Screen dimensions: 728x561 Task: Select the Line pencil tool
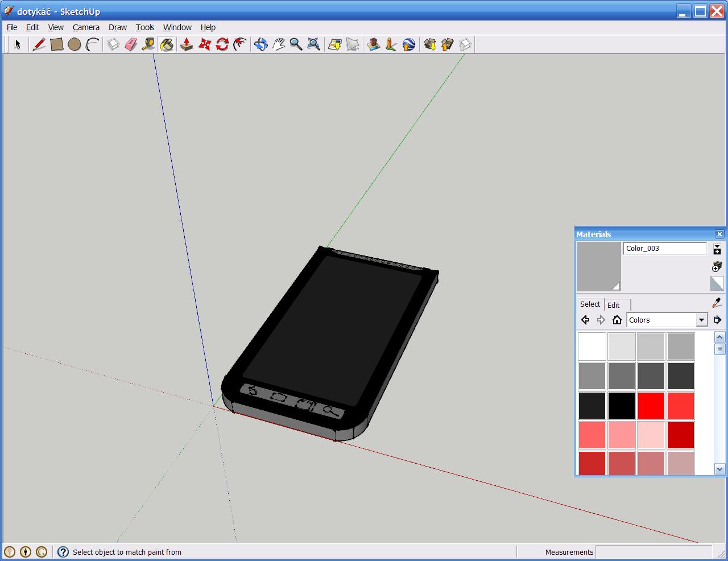pos(39,44)
